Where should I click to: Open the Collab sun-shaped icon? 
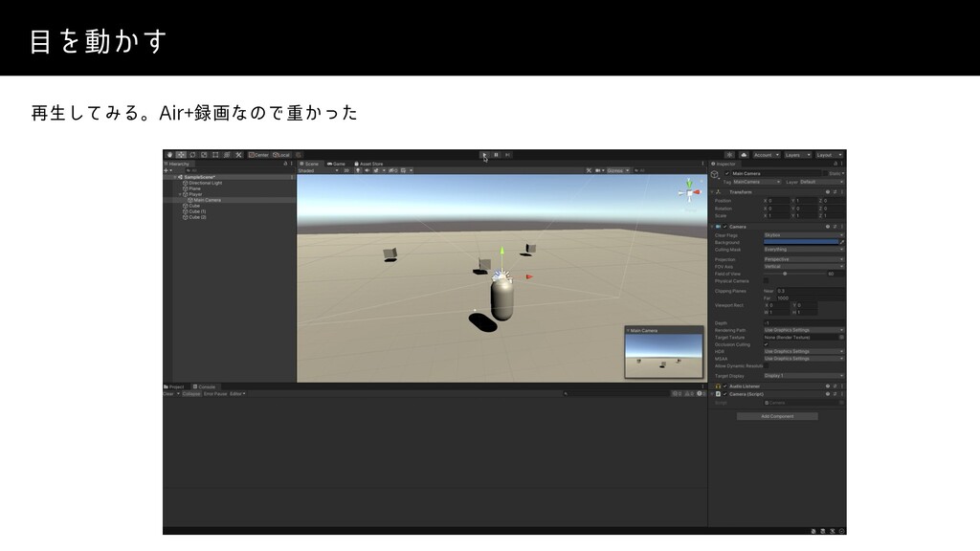[x=729, y=155]
